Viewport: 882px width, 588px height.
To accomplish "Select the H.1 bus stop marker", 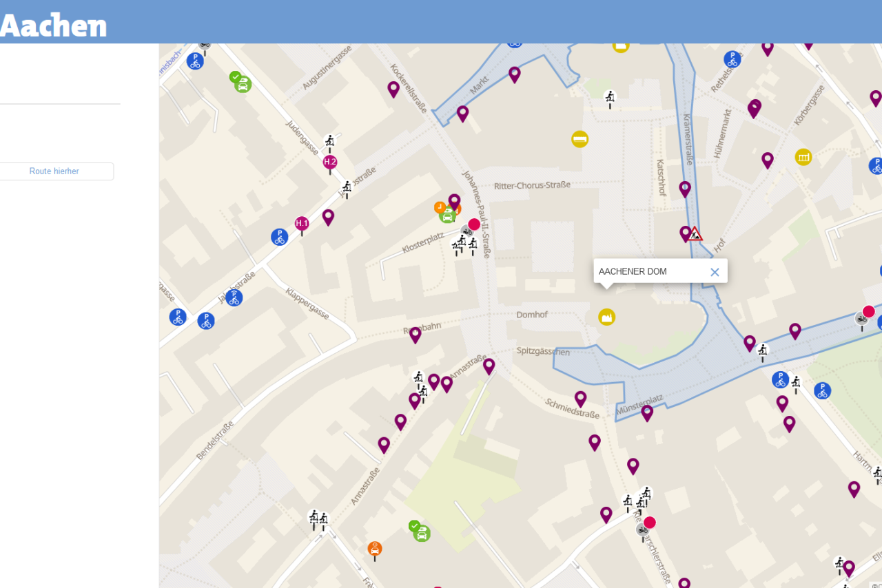I will tap(302, 223).
